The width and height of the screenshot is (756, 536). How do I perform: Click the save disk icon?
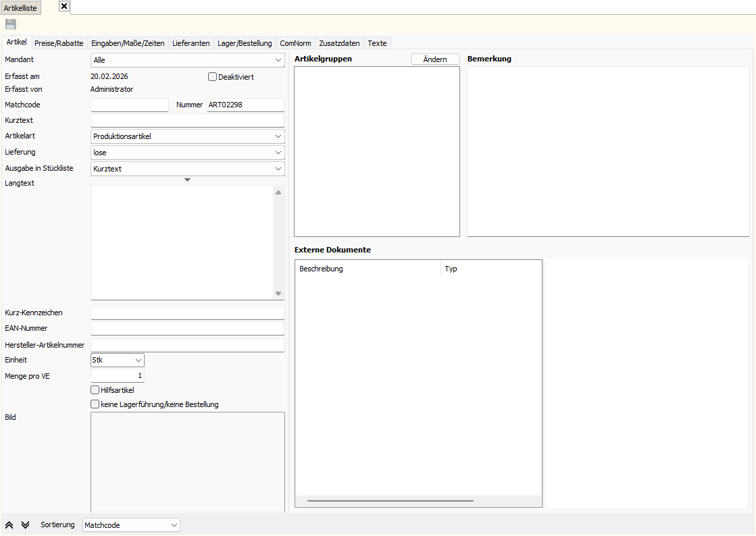(11, 24)
